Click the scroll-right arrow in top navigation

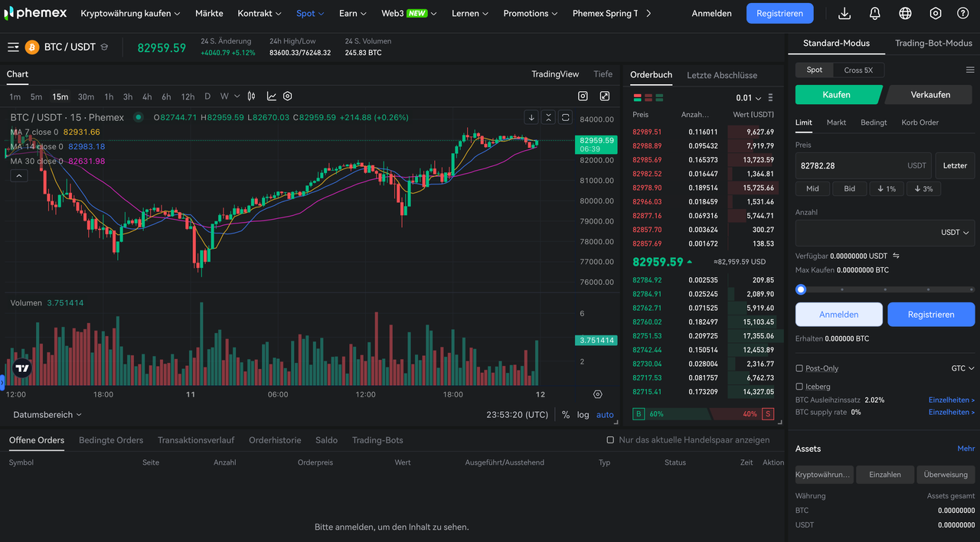tap(648, 14)
